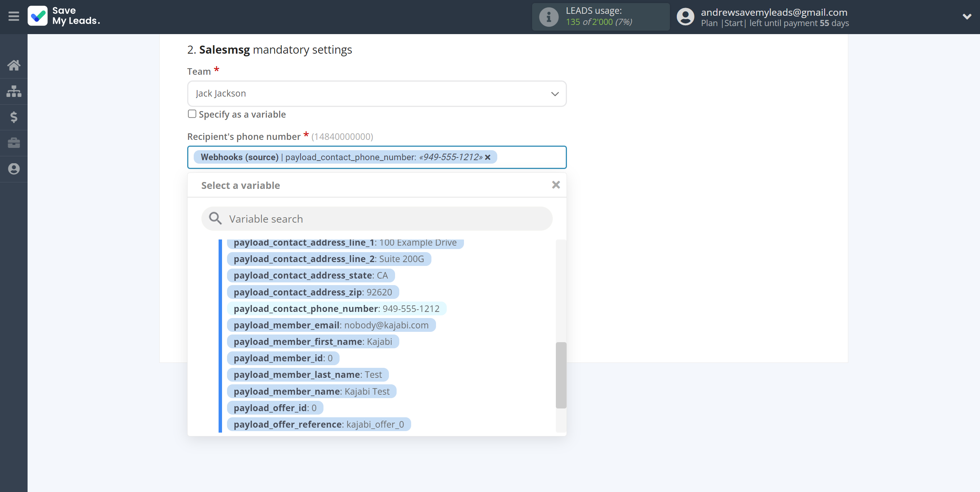Click the Save My Leads logo
The width and height of the screenshot is (980, 492).
(x=64, y=16)
